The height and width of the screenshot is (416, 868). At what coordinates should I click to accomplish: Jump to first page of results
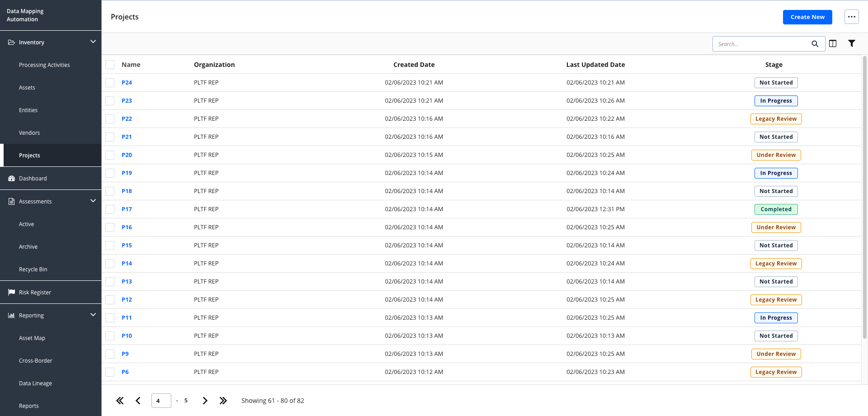tap(120, 401)
